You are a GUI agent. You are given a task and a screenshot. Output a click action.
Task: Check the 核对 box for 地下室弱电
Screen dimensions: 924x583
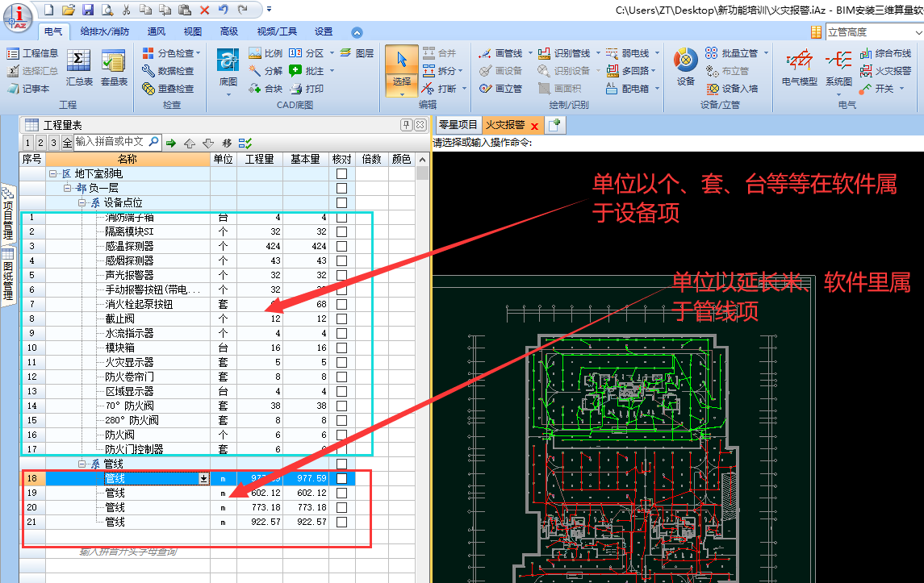(x=342, y=173)
